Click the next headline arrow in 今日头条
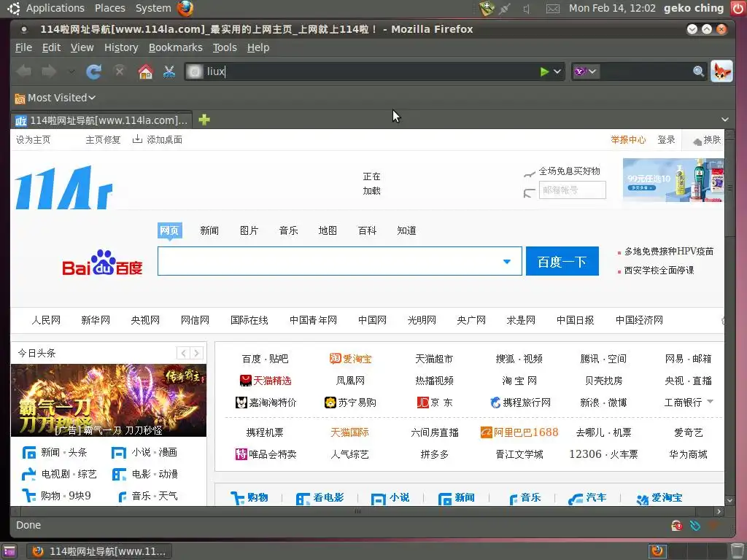The width and height of the screenshot is (747, 560). [x=196, y=353]
